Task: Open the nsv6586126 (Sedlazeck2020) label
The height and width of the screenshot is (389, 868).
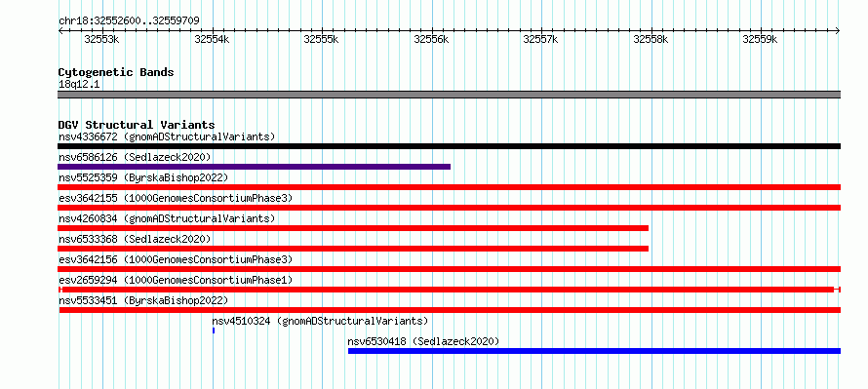Action: click(x=135, y=157)
